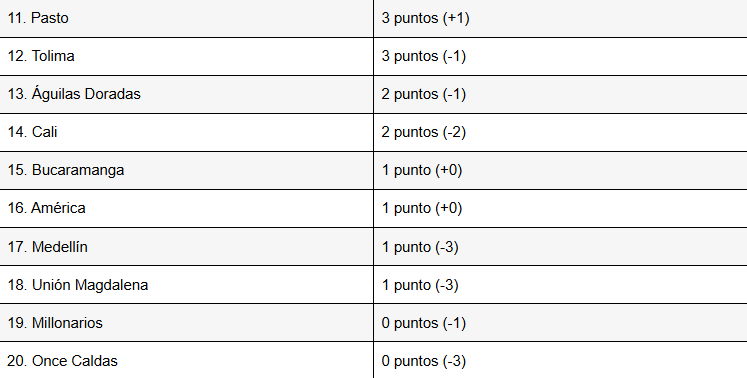Select the '17. Medellín' team cell

186,246
